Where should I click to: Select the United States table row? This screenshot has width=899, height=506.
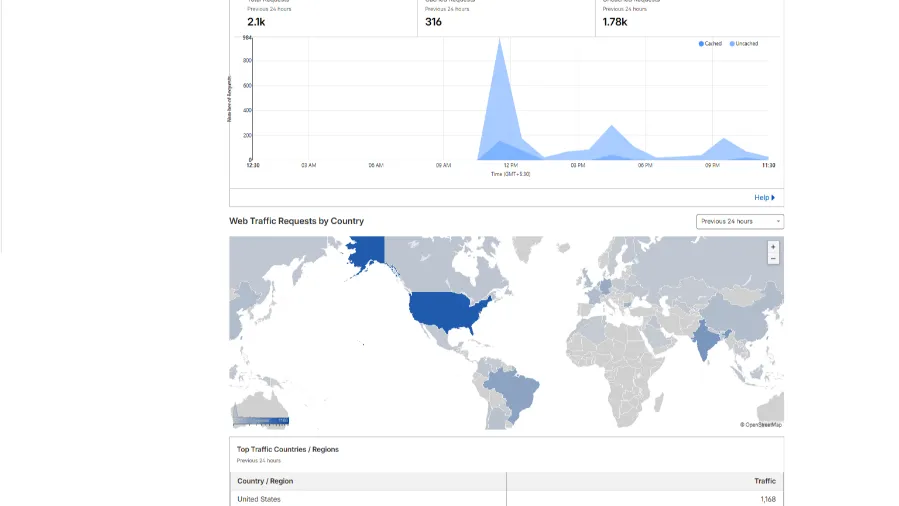tap(506, 499)
